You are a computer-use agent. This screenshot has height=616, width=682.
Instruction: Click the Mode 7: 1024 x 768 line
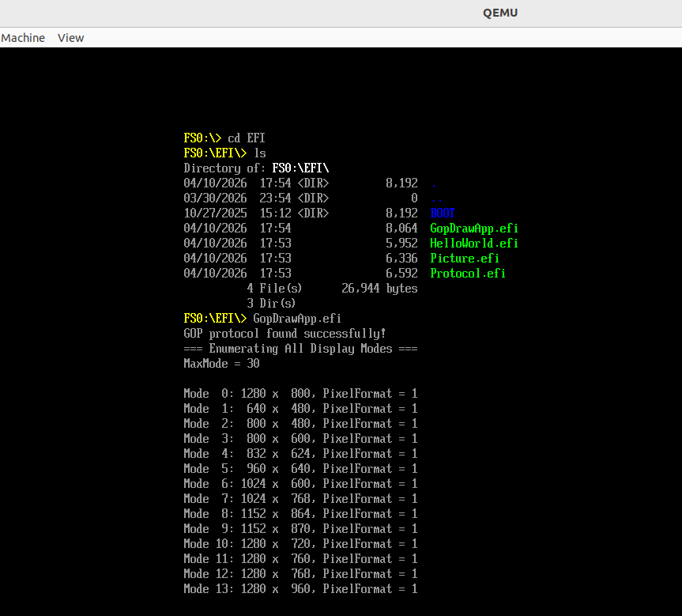[300, 498]
